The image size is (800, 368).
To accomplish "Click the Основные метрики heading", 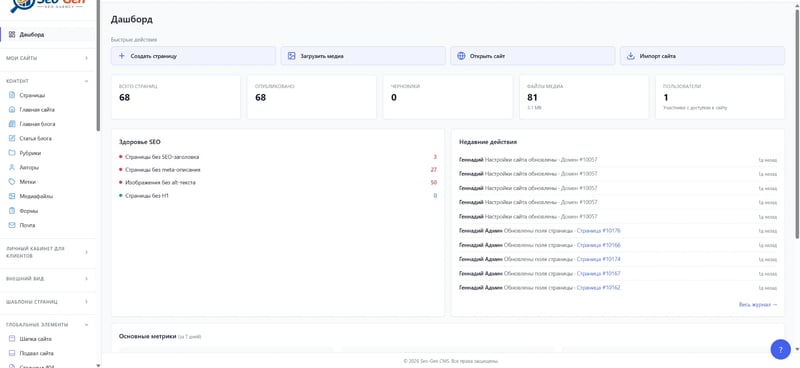I will (x=147, y=337).
